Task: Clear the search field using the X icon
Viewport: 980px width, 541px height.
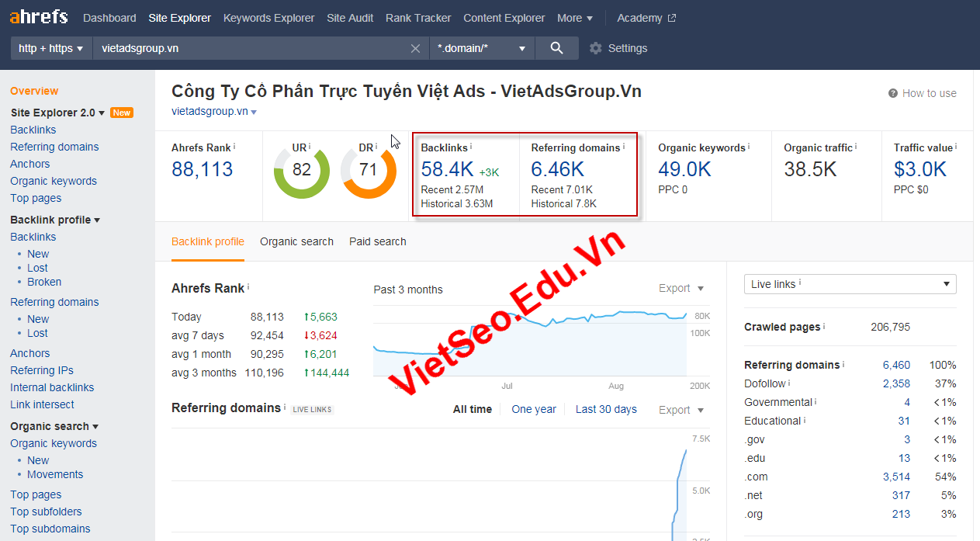Action: pos(415,47)
